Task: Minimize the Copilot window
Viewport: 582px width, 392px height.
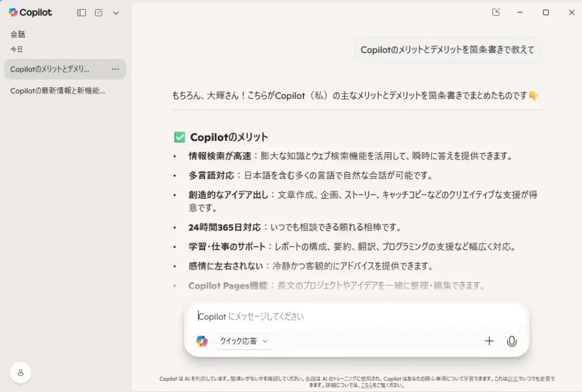Action: click(x=520, y=12)
